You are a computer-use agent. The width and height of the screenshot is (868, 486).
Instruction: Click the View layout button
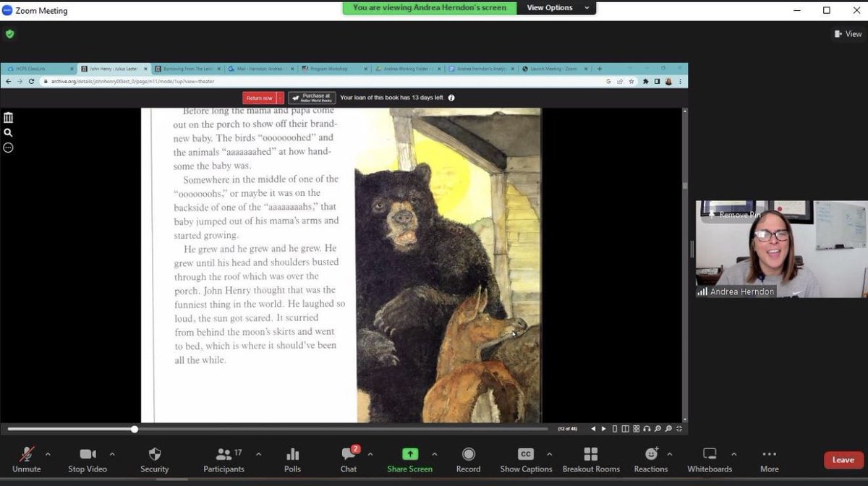(848, 34)
